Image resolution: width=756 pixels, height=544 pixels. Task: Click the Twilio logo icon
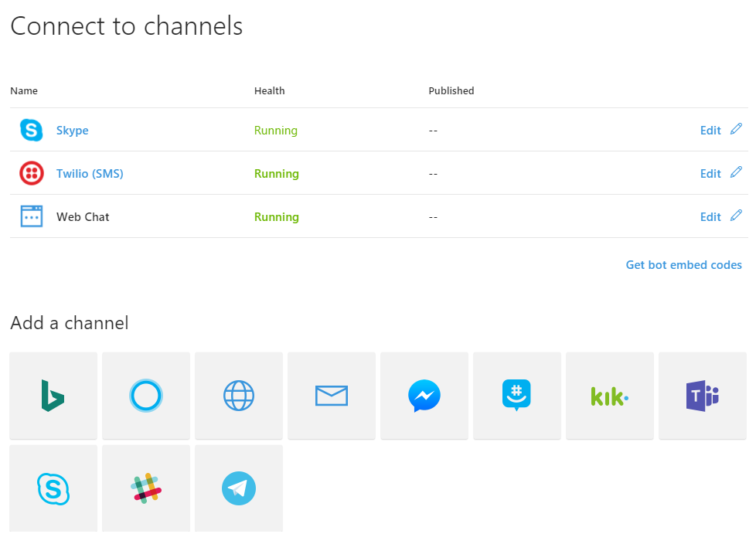tap(32, 173)
